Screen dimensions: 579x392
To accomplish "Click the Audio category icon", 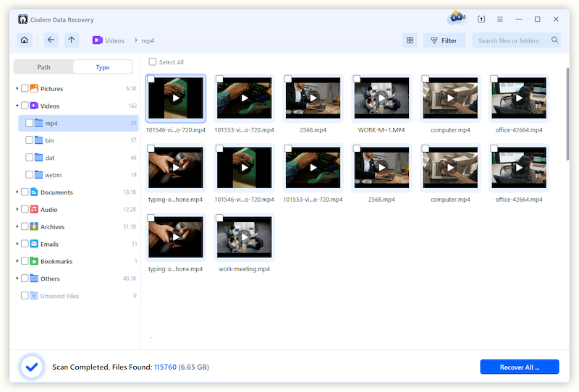I will (x=34, y=209).
